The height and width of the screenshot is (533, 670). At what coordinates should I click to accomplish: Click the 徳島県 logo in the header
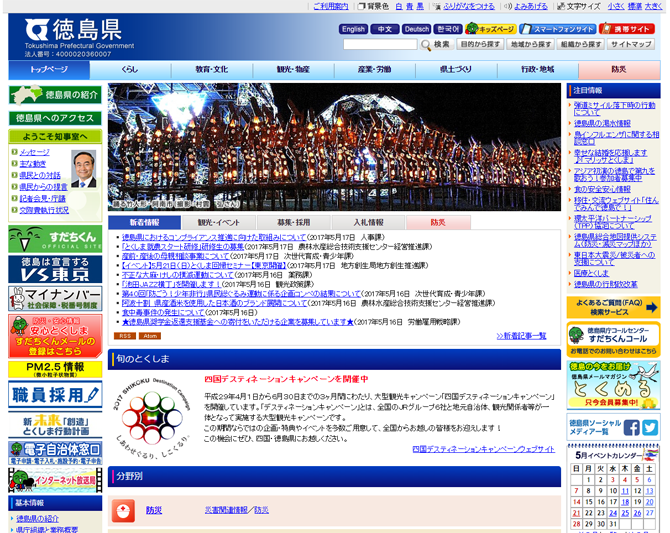coord(73,30)
